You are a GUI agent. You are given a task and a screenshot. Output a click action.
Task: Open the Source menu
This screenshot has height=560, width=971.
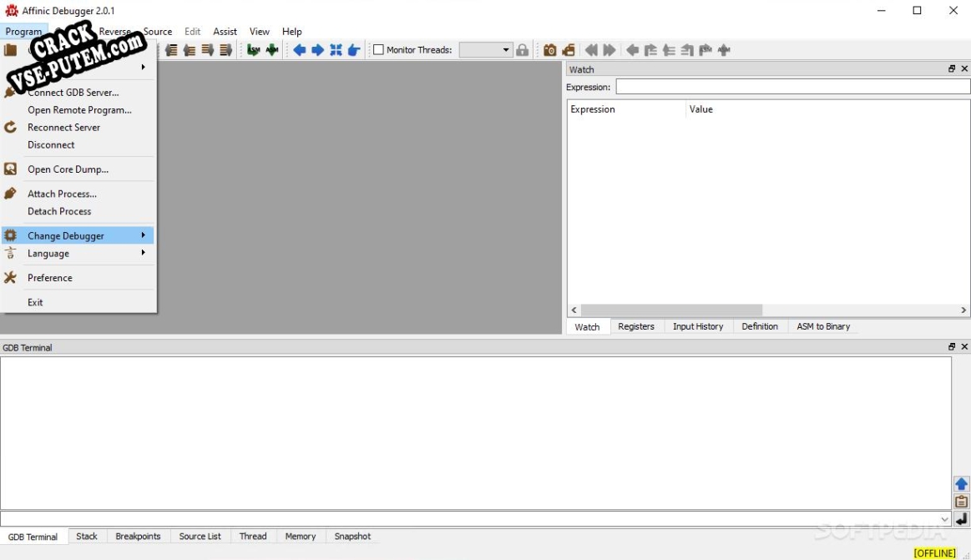pyautogui.click(x=158, y=32)
